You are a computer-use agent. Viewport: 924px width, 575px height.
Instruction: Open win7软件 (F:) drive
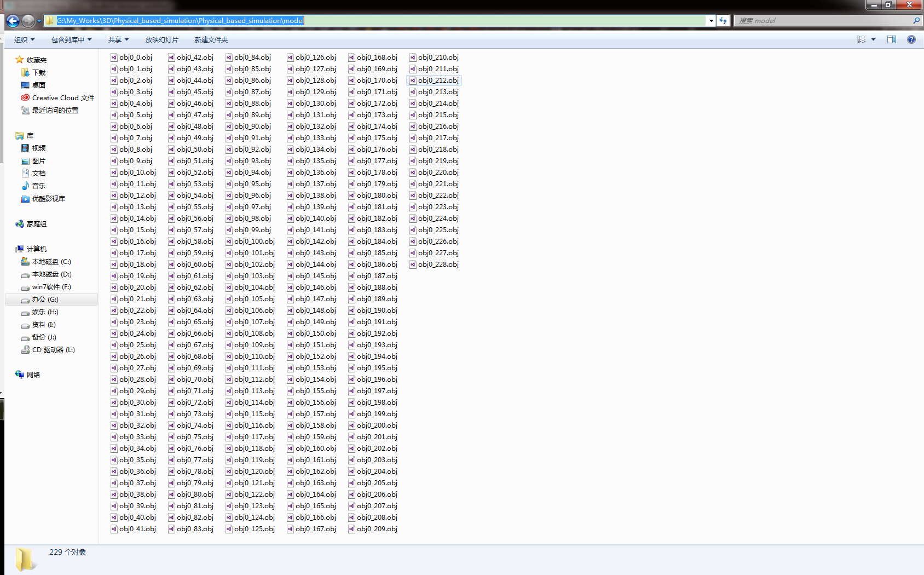pyautogui.click(x=46, y=286)
